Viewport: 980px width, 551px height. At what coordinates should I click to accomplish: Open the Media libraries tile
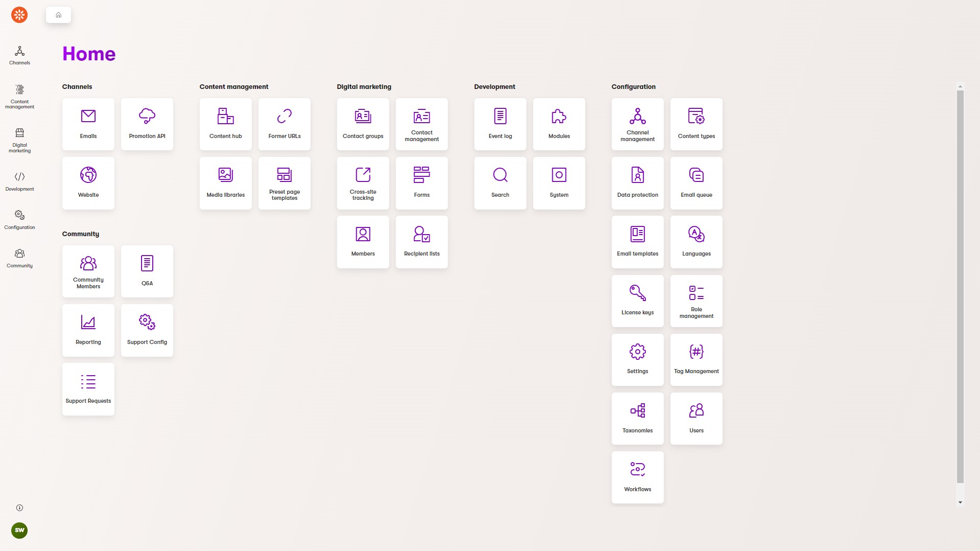226,183
